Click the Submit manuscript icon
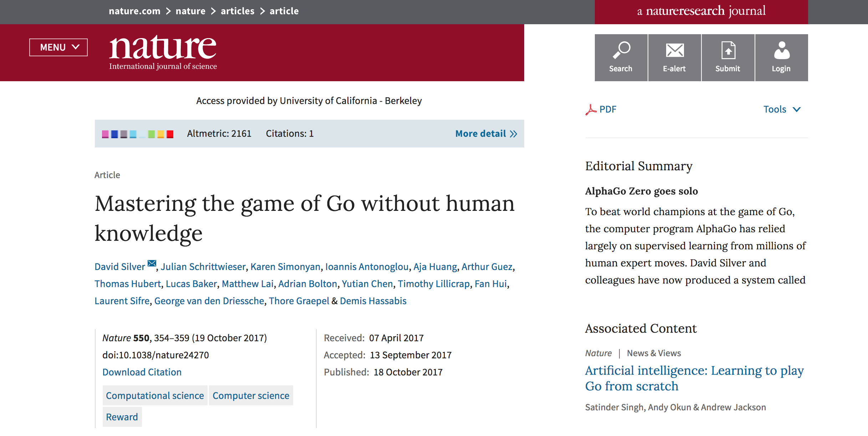 point(728,58)
